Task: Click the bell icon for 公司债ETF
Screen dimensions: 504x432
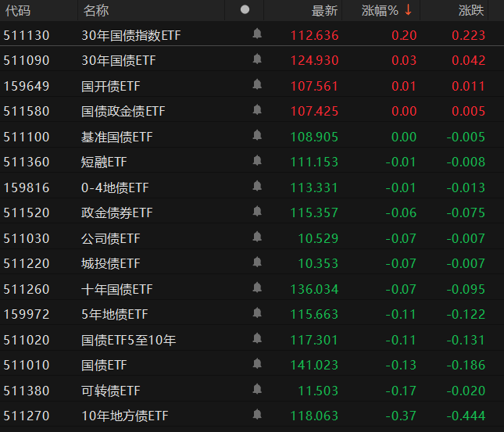Action: 257,237
